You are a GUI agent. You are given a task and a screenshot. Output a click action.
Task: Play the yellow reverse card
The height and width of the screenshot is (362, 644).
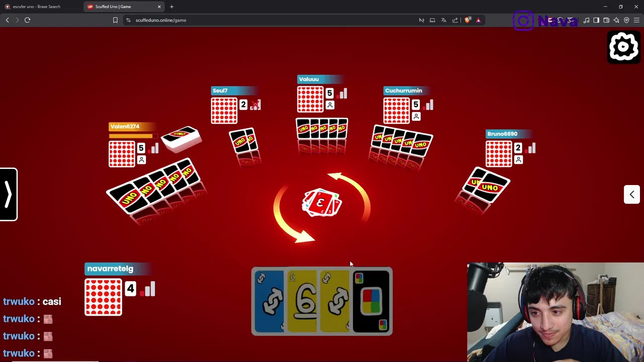336,302
